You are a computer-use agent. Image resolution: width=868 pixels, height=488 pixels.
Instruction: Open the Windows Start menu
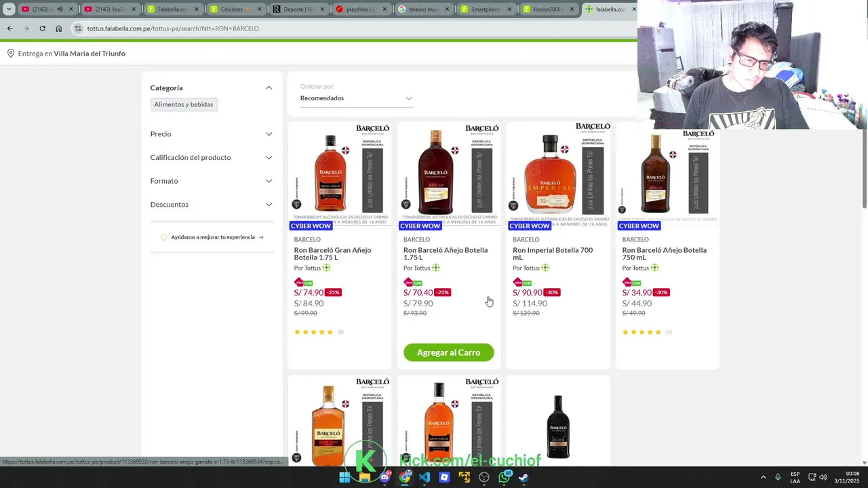click(x=344, y=477)
